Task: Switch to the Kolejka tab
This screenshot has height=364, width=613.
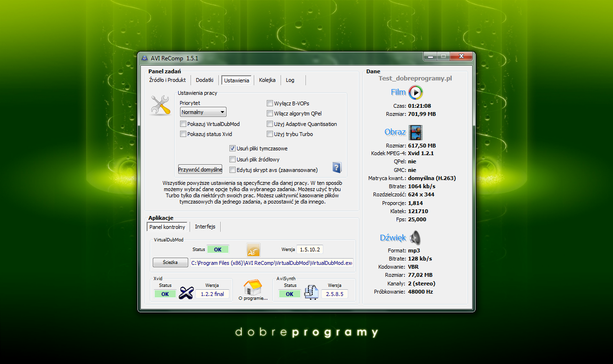Action: [267, 80]
